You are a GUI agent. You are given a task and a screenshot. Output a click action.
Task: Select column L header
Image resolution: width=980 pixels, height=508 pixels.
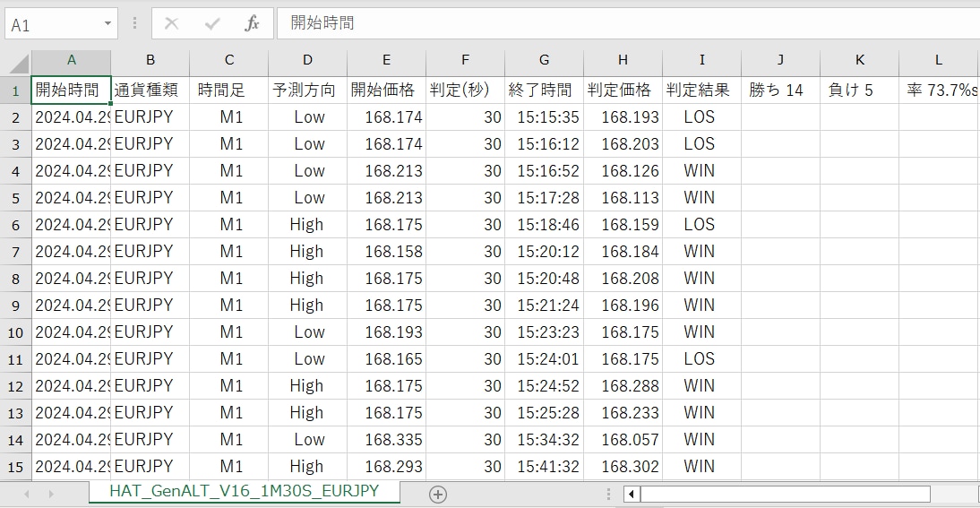(939, 61)
